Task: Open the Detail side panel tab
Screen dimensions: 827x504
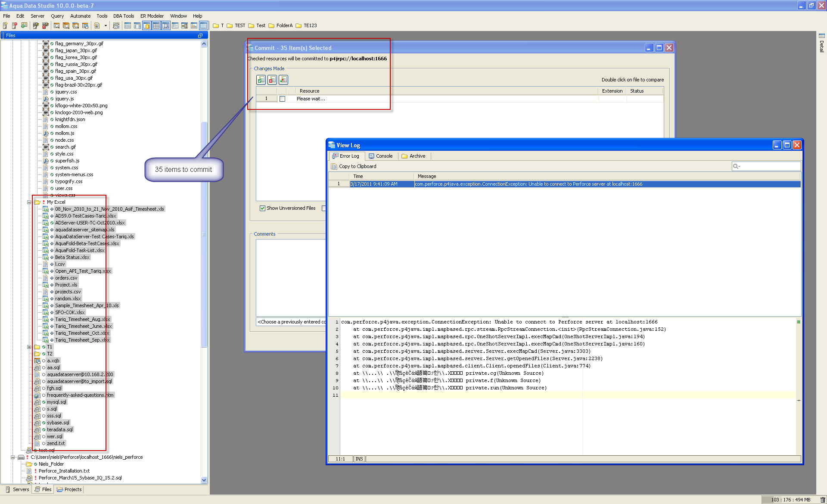Action: [822, 43]
